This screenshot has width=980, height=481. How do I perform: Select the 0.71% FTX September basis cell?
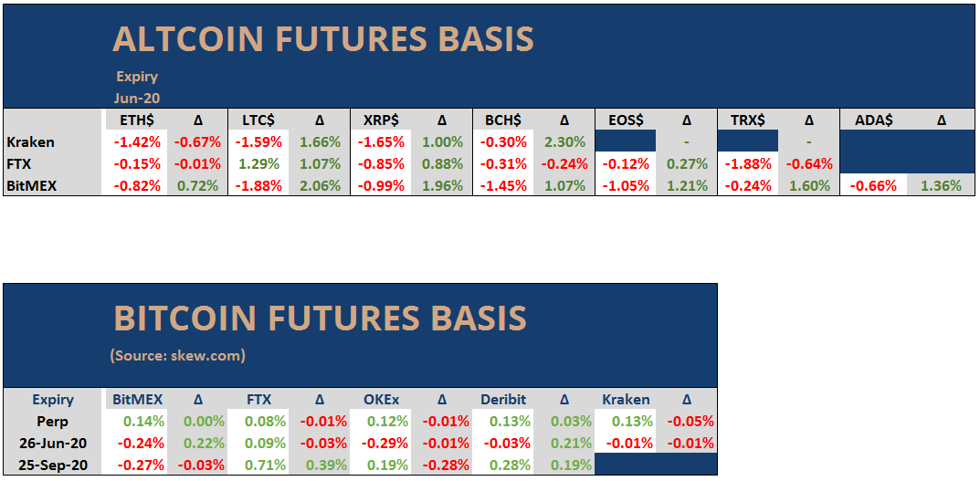point(258,465)
